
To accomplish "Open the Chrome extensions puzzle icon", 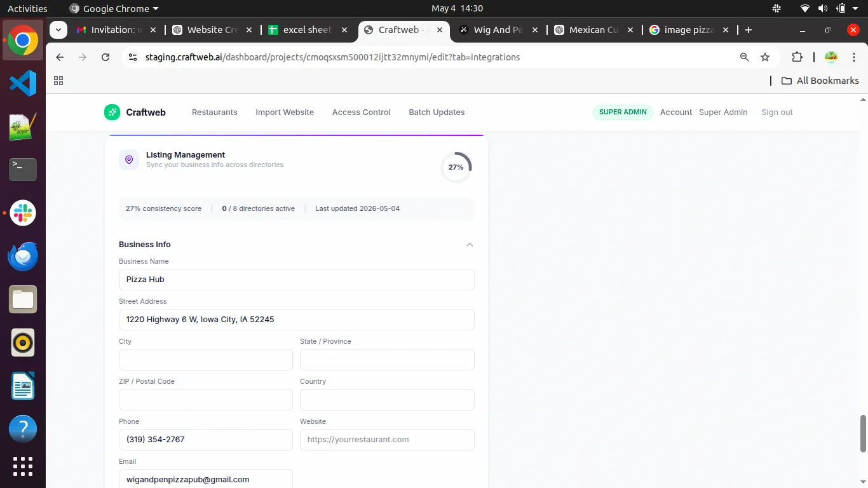I will (797, 57).
